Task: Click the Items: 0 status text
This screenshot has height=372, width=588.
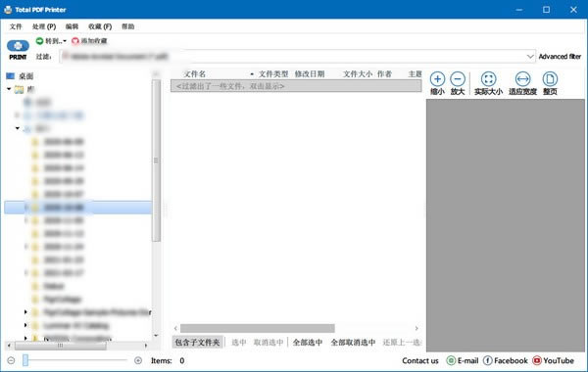Action: click(x=168, y=360)
